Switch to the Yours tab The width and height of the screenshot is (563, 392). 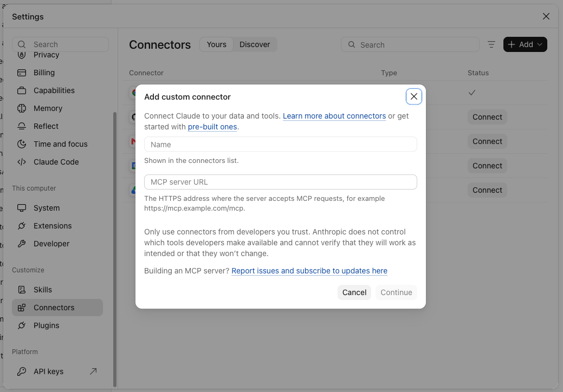[217, 44]
